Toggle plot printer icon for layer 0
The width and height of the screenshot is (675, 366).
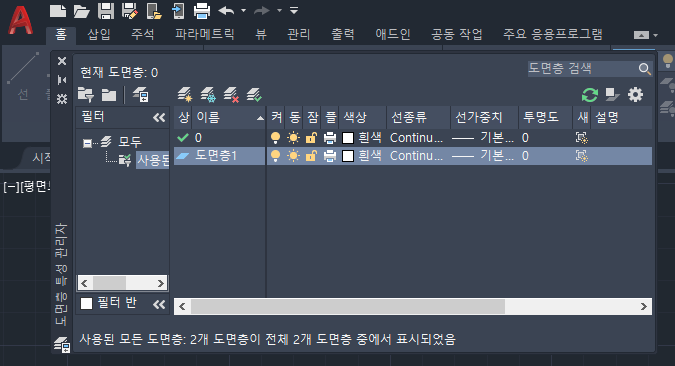point(330,138)
